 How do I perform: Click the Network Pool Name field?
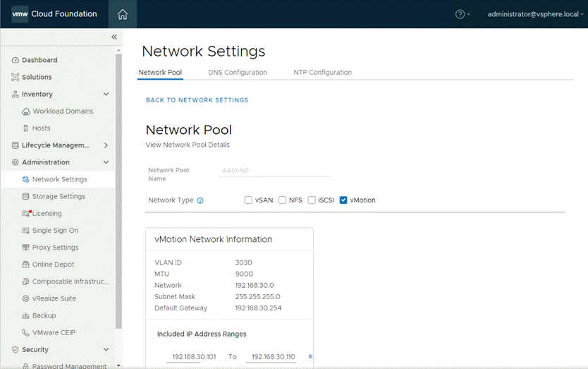[275, 171]
